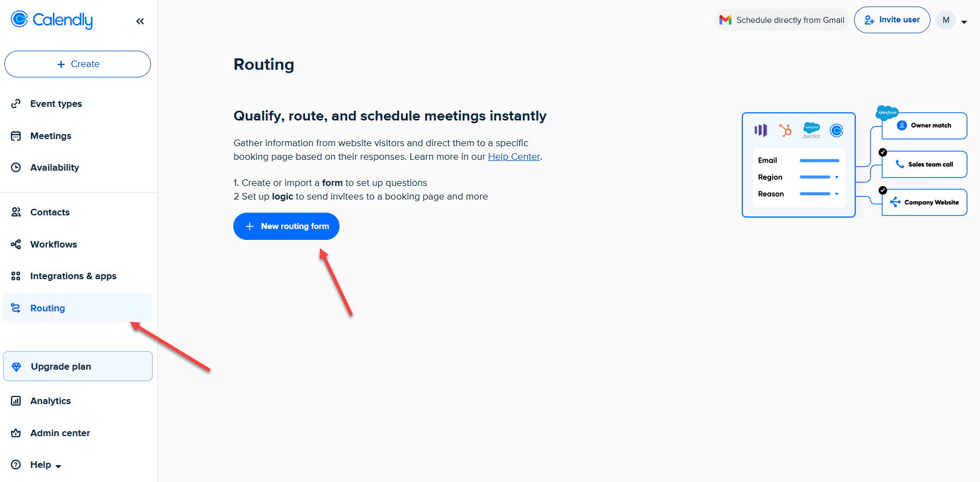Select the Workflows branching icon

(x=16, y=244)
